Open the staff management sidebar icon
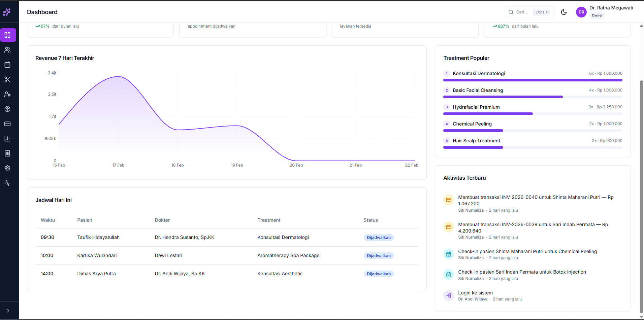Image resolution: width=644 pixels, height=320 pixels. click(7, 94)
